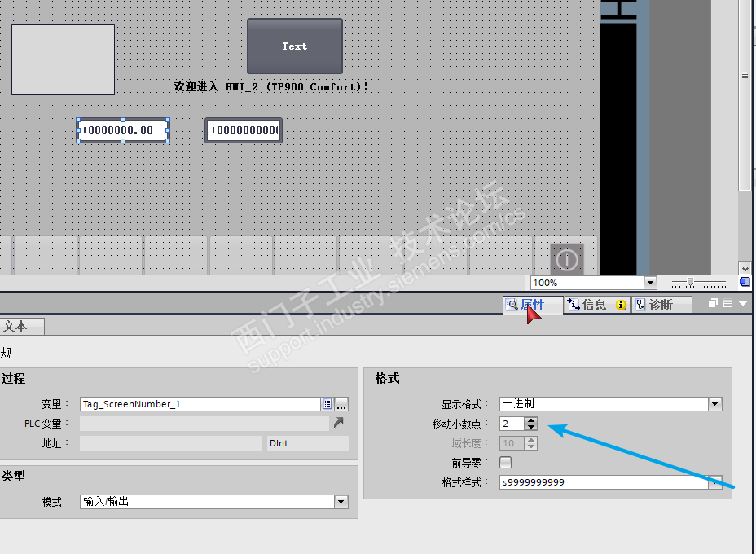Select the empty gray rectangle object
The width and height of the screenshot is (756, 554).
[64, 59]
